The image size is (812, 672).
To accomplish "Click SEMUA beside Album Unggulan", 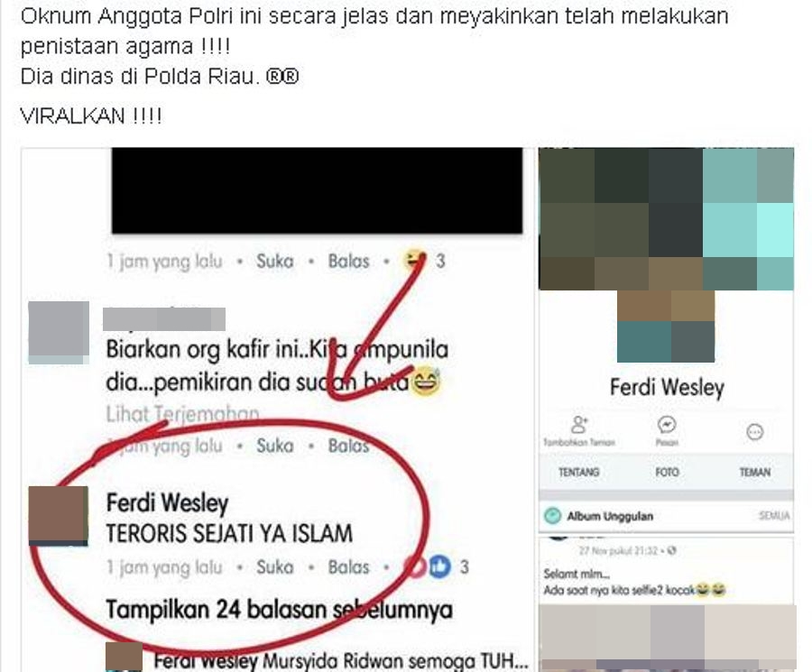I will tap(774, 516).
